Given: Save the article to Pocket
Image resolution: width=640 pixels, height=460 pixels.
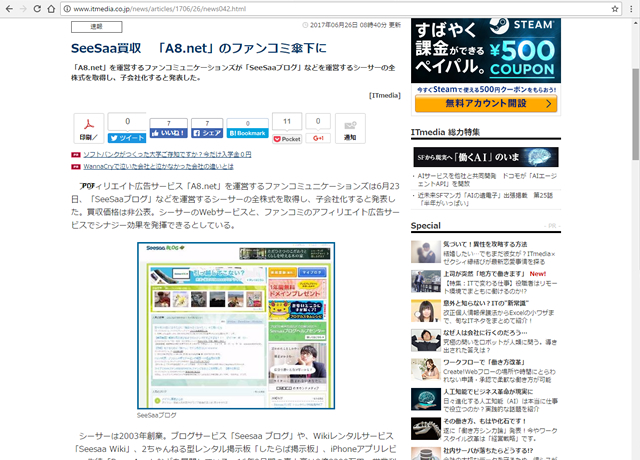Looking at the screenshot, I should [x=287, y=139].
